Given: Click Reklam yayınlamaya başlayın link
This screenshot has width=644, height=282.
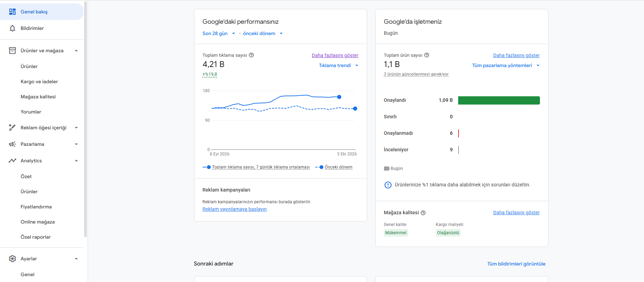Looking at the screenshot, I should [x=235, y=209].
